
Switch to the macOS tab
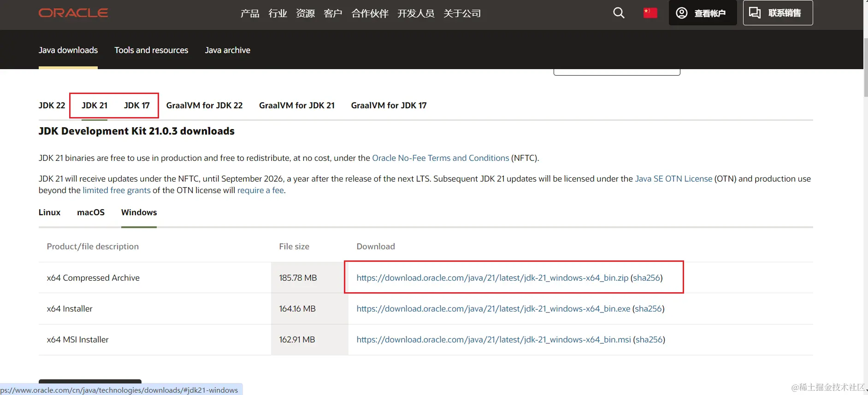(91, 212)
